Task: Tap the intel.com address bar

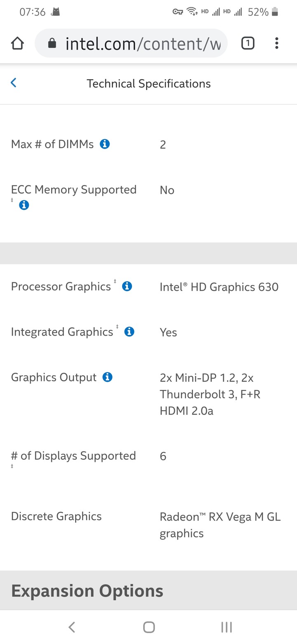Action: click(x=142, y=43)
